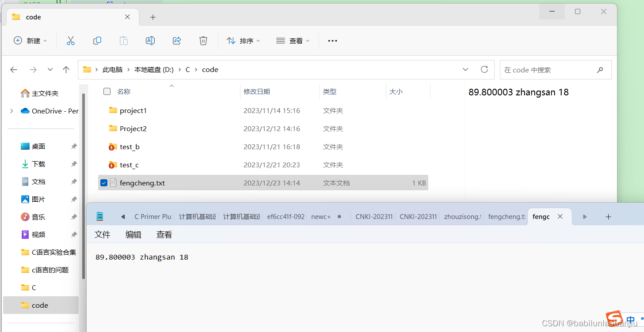Click the Delete trash icon
The image size is (644, 332).
pos(203,41)
